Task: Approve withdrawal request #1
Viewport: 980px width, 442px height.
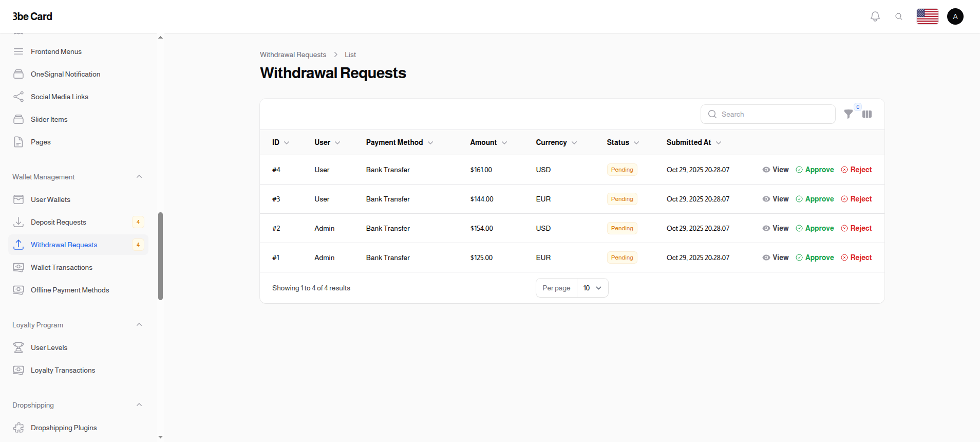Action: tap(815, 257)
